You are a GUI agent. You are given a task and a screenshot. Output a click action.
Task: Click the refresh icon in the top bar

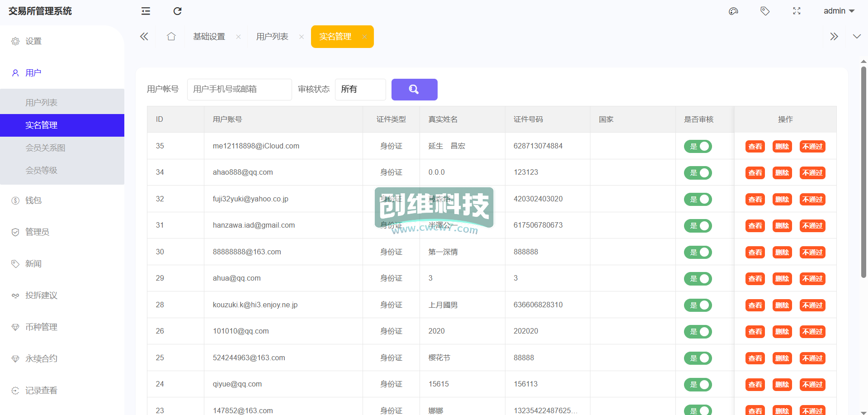(x=177, y=11)
